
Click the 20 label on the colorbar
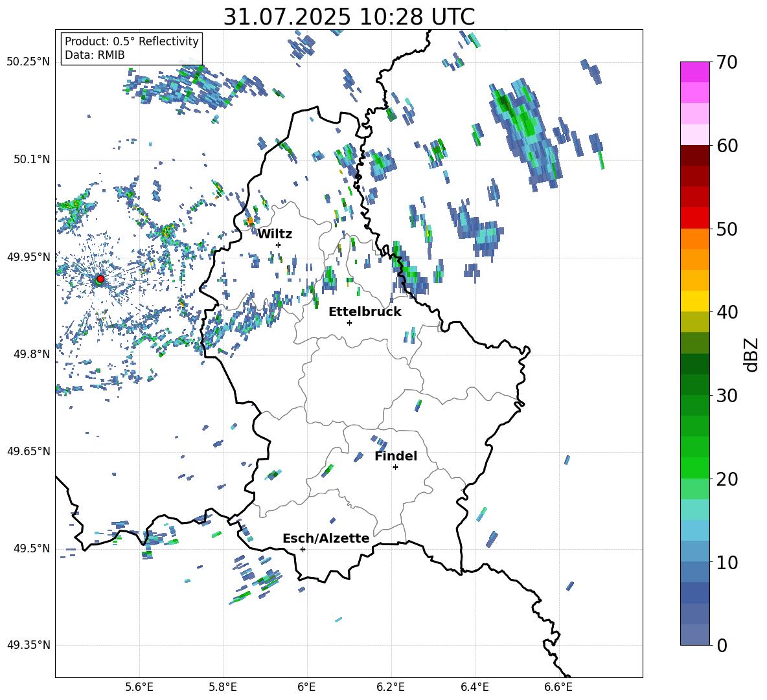[x=727, y=479]
